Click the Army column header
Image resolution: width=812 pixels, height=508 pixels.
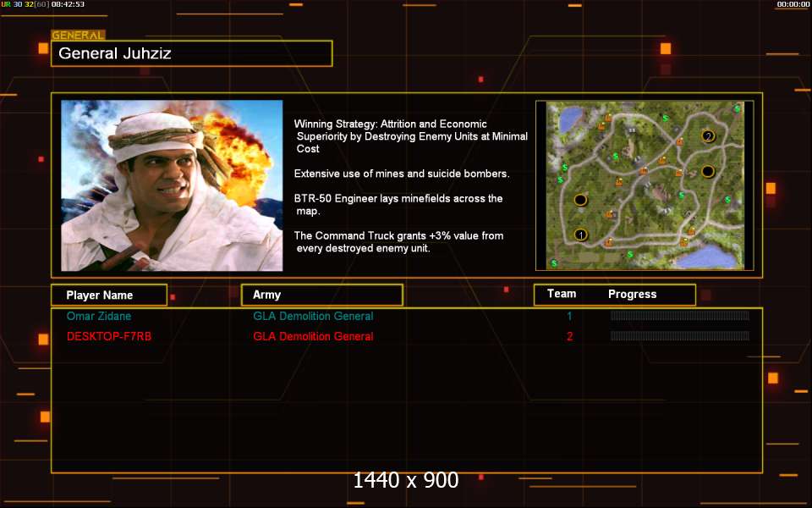(x=322, y=295)
